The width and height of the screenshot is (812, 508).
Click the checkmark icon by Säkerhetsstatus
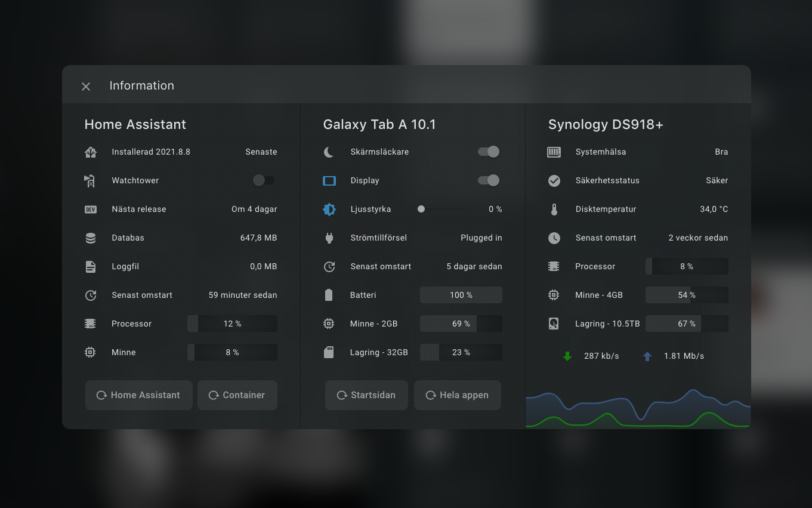tap(554, 181)
